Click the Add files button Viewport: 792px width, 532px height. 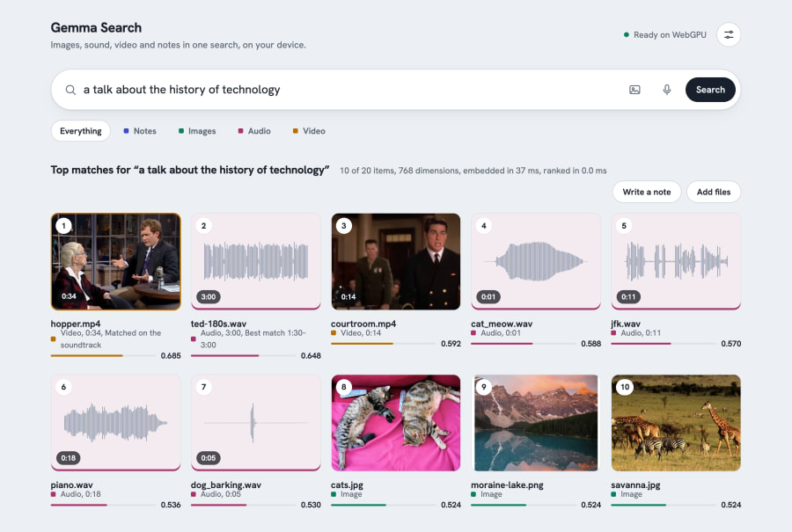click(x=714, y=192)
